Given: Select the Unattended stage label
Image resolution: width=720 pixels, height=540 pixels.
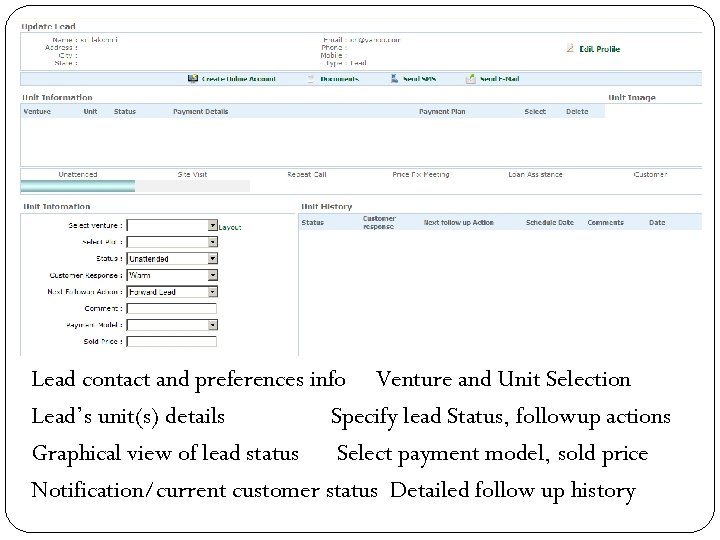Looking at the screenshot, I should tap(78, 174).
